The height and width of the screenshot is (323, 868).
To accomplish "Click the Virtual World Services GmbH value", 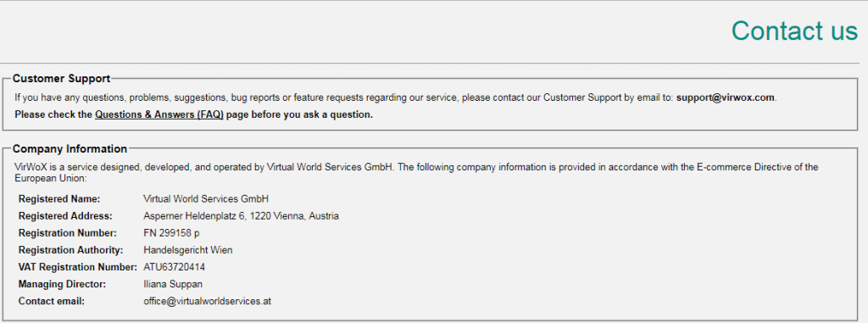I will tap(206, 199).
